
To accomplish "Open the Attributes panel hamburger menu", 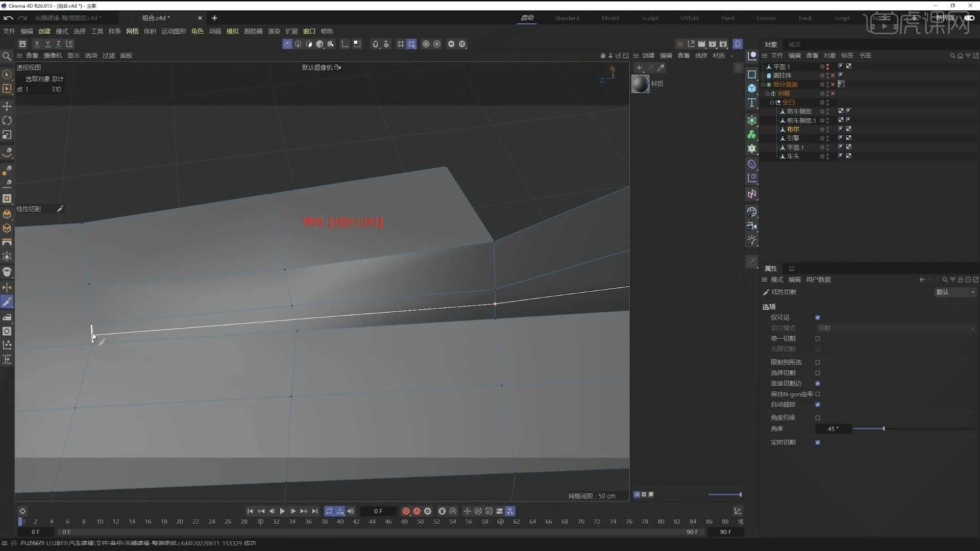I will (765, 280).
